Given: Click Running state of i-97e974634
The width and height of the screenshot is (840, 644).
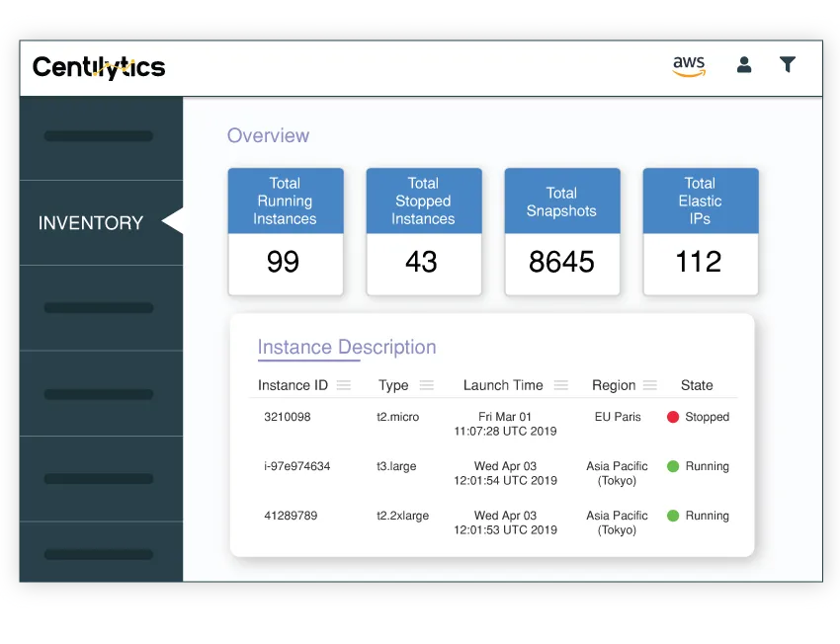Looking at the screenshot, I should click(x=708, y=466).
